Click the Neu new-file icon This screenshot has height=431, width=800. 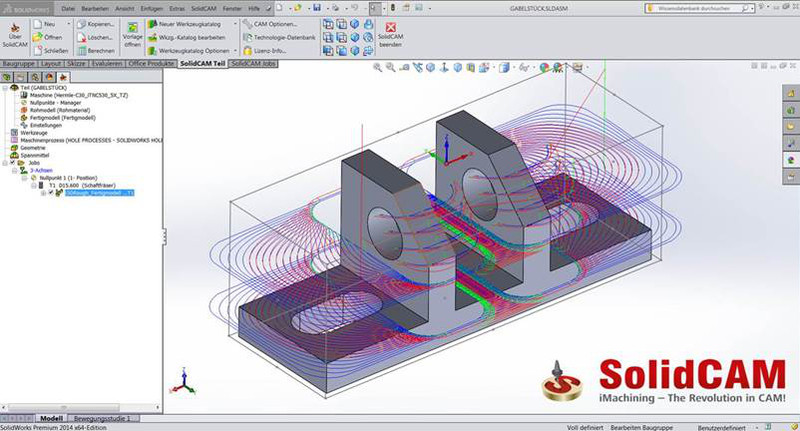point(38,24)
